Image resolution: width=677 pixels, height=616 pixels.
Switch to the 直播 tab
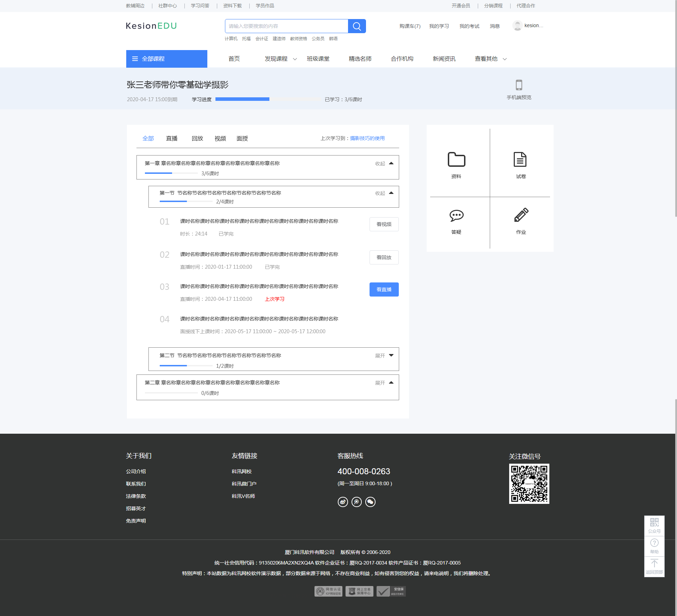(x=172, y=139)
